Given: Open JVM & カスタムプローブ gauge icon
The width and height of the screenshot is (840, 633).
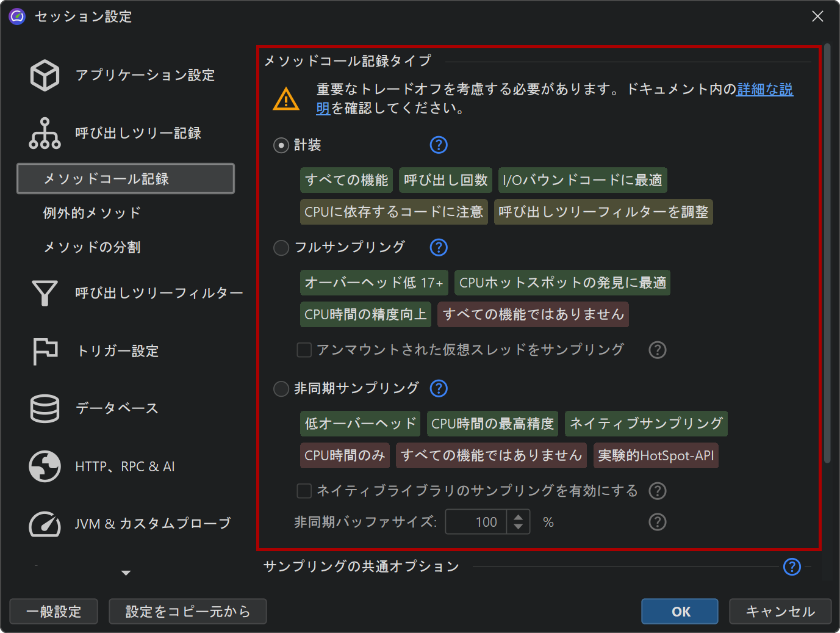Looking at the screenshot, I should (x=45, y=524).
